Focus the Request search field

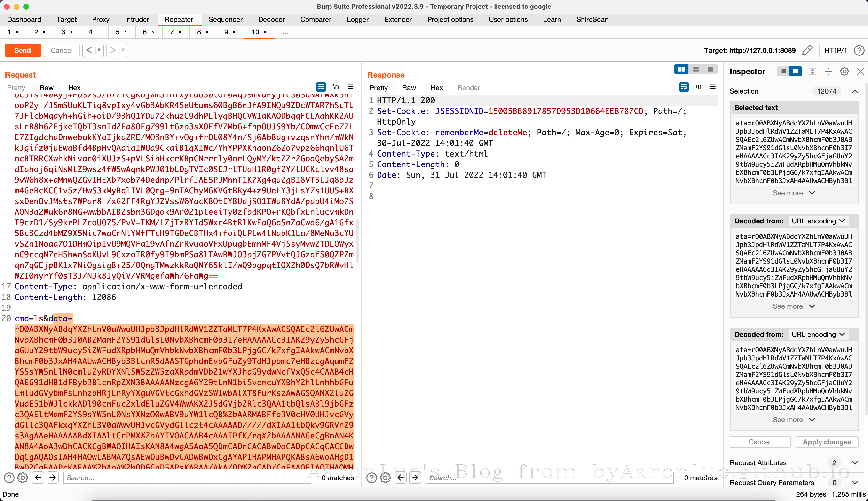pyautogui.click(x=188, y=478)
